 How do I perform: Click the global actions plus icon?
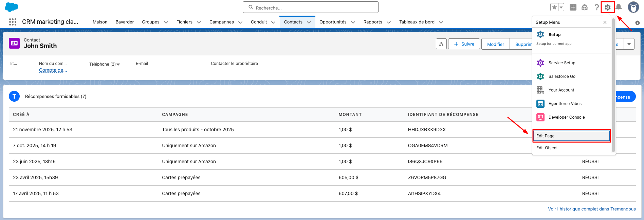click(573, 7)
